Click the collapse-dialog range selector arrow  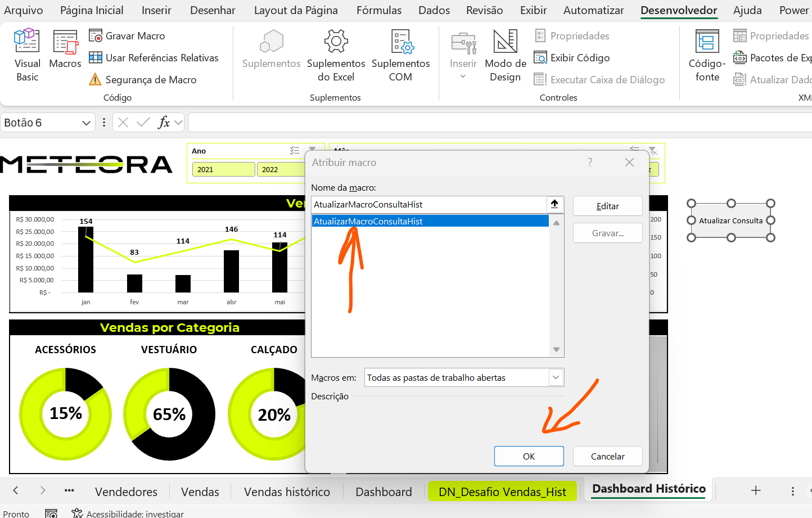point(554,204)
